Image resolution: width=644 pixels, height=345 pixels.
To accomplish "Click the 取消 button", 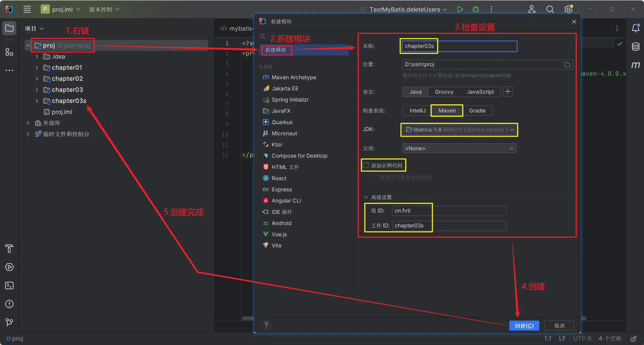I will point(559,326).
